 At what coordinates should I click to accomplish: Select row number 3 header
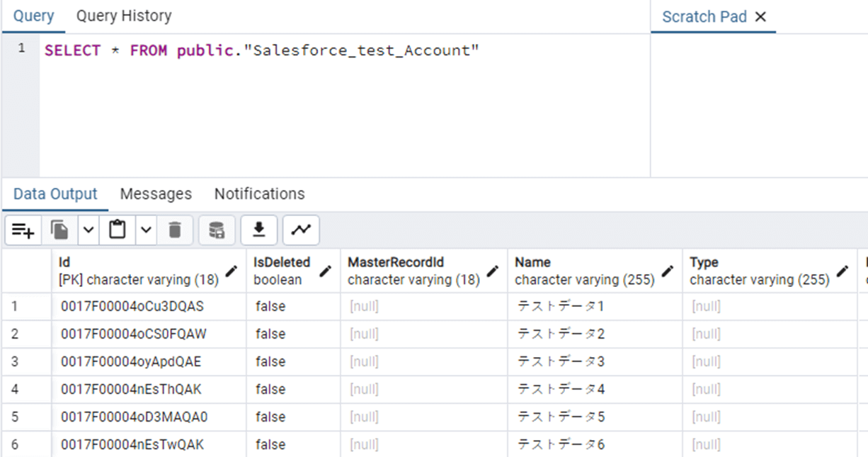[16, 361]
